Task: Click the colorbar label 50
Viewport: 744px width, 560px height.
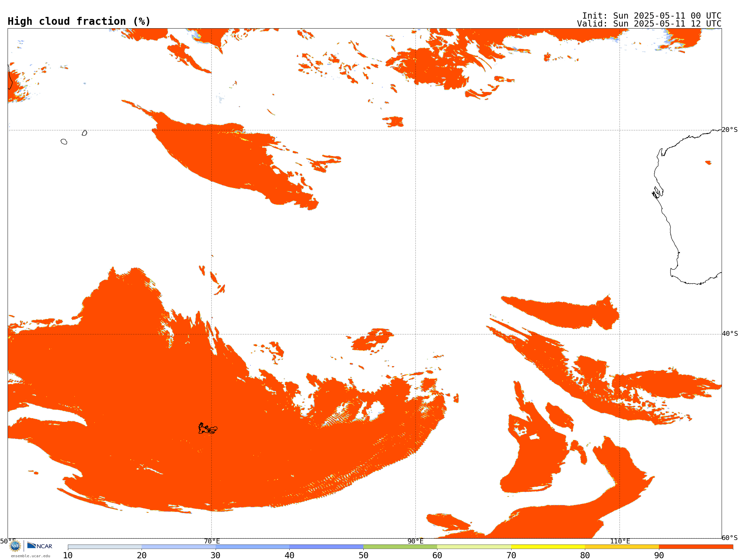Action: pyautogui.click(x=363, y=556)
